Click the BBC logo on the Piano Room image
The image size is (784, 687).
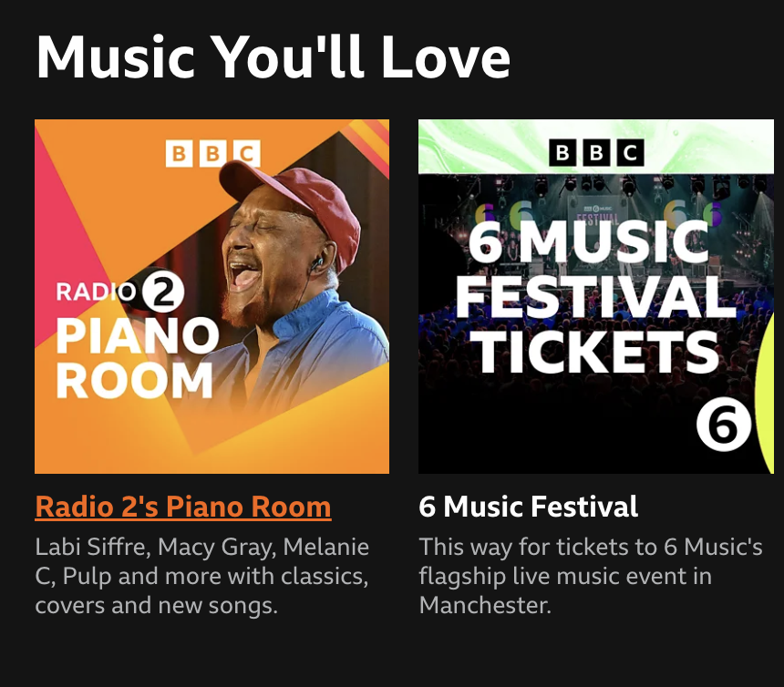pyautogui.click(x=211, y=155)
